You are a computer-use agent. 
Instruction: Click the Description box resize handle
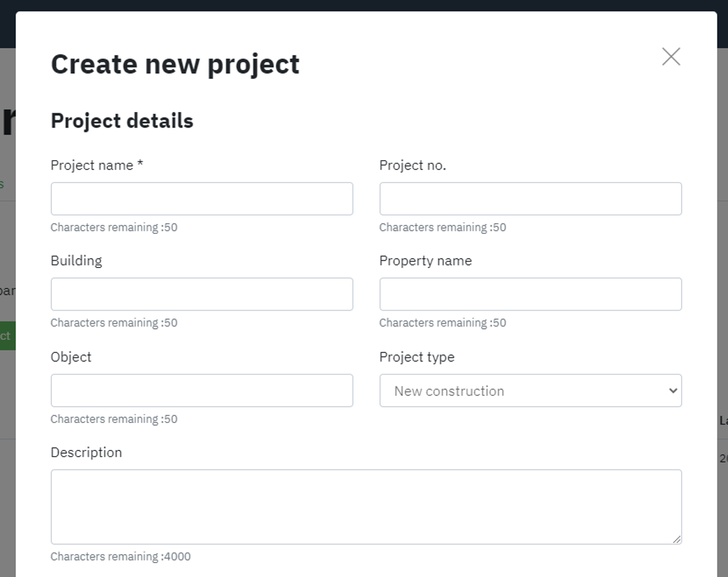pyautogui.click(x=676, y=539)
